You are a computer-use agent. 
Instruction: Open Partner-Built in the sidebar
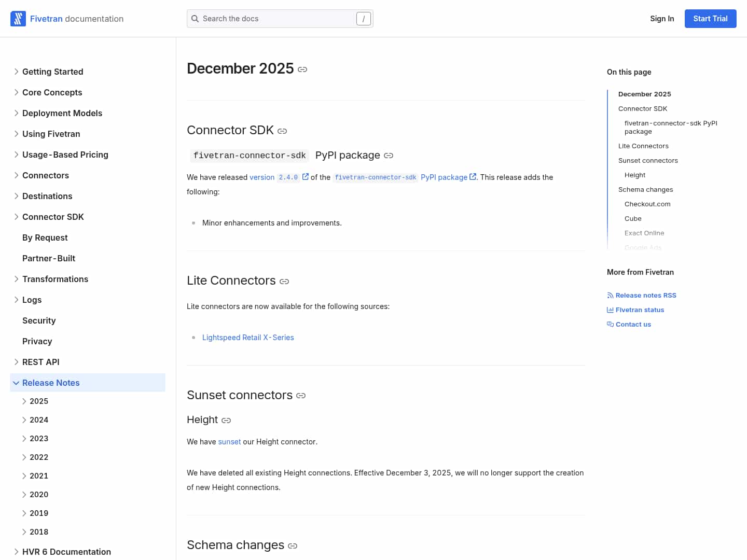[49, 258]
